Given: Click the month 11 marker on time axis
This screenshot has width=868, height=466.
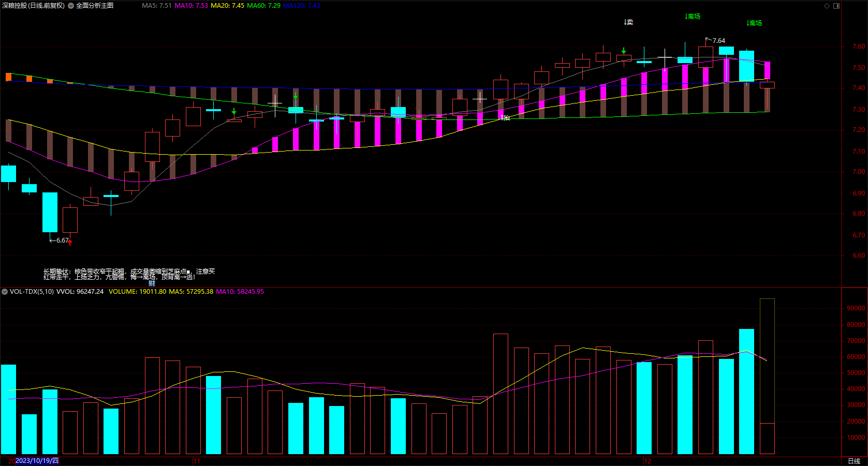Looking at the screenshot, I should click(196, 461).
